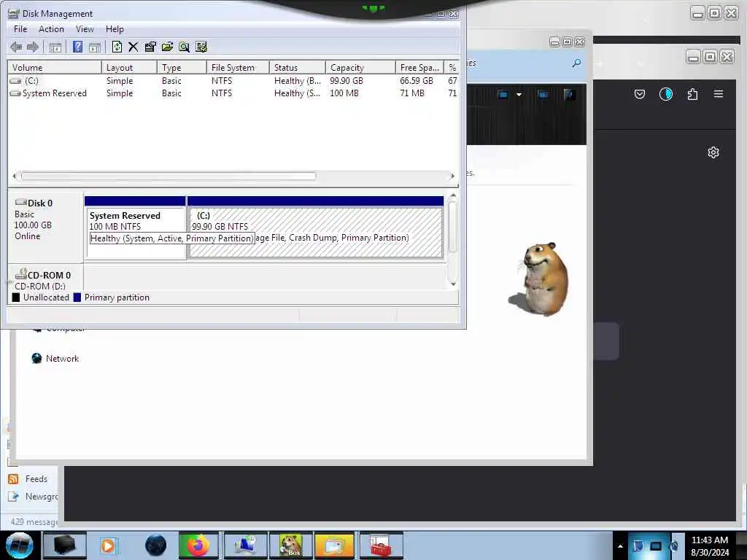Image resolution: width=747 pixels, height=560 pixels.
Task: Open the HamsterBox taskbar button
Action: click(x=290, y=545)
